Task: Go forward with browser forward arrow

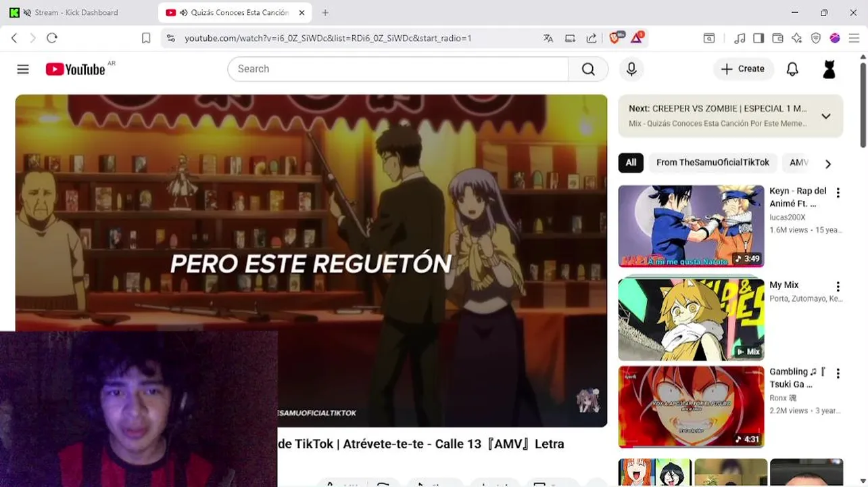Action: click(32, 38)
